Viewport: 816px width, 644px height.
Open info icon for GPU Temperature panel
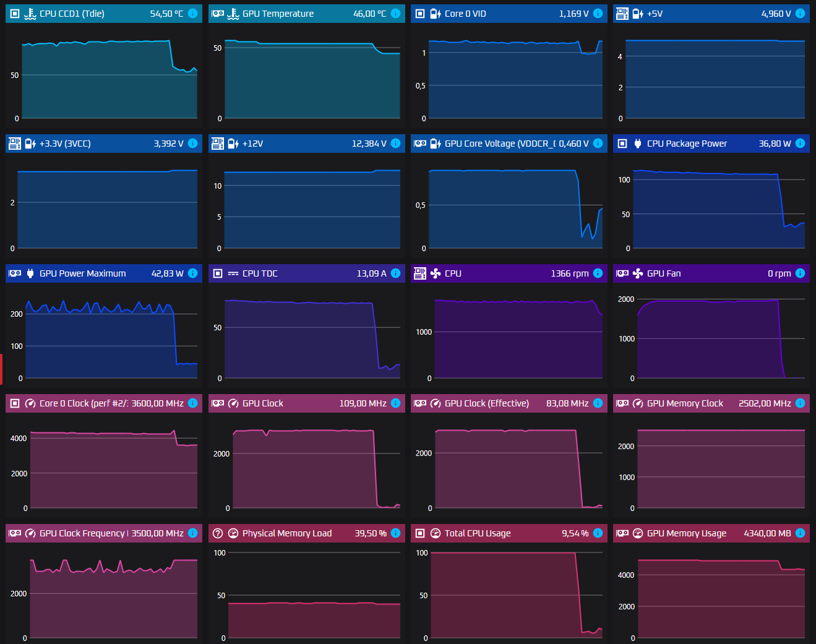[x=396, y=14]
